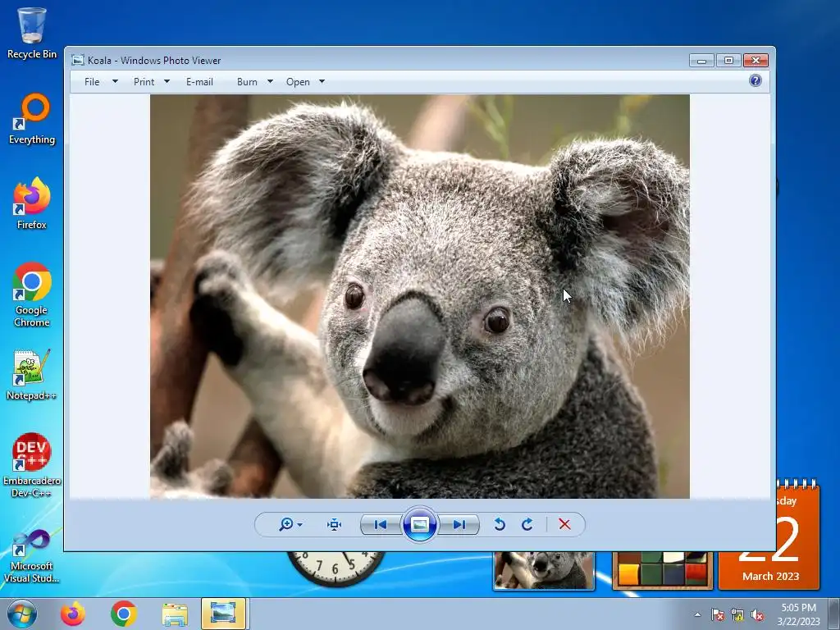Launch Firefox from the taskbar

pos(73,614)
